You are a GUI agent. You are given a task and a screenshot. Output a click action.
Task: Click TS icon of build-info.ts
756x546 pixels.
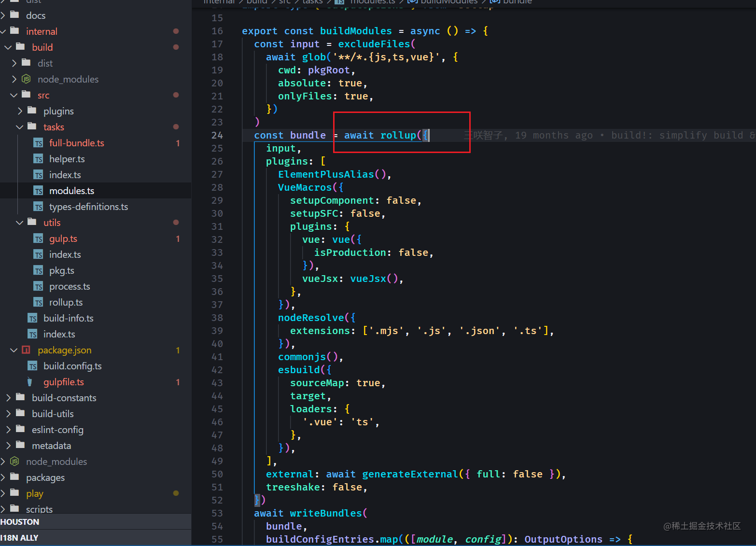[x=33, y=319]
